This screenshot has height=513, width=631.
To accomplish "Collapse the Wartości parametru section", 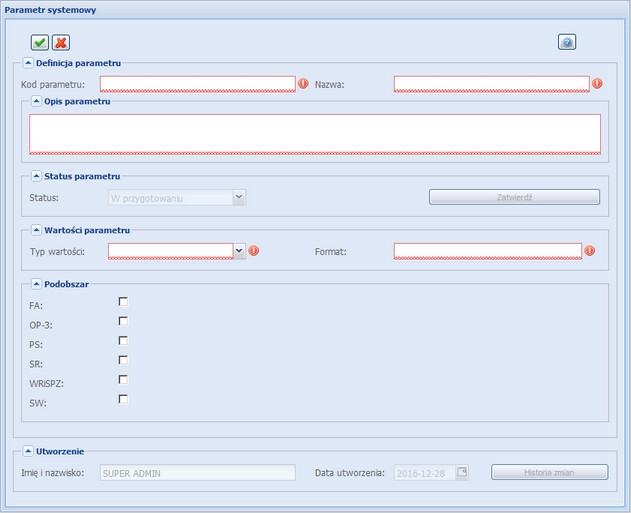I will [x=36, y=230].
